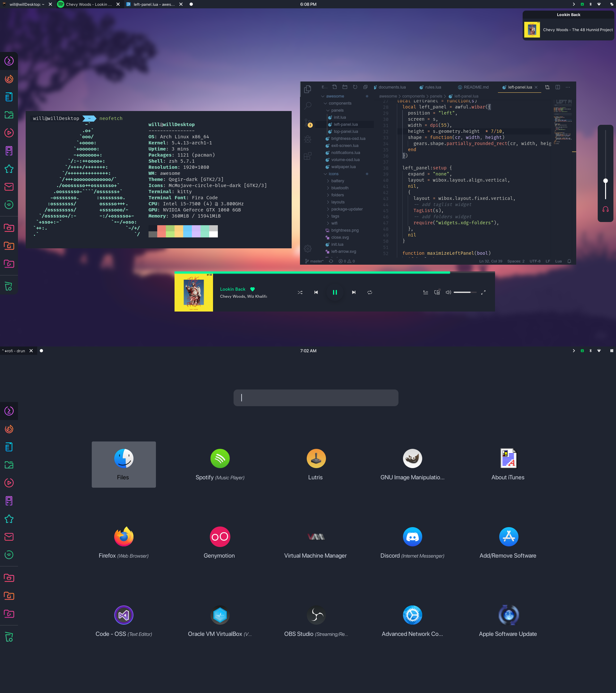Open top-panel.lua from the file explorer
The height and width of the screenshot is (693, 616).
pyautogui.click(x=346, y=132)
